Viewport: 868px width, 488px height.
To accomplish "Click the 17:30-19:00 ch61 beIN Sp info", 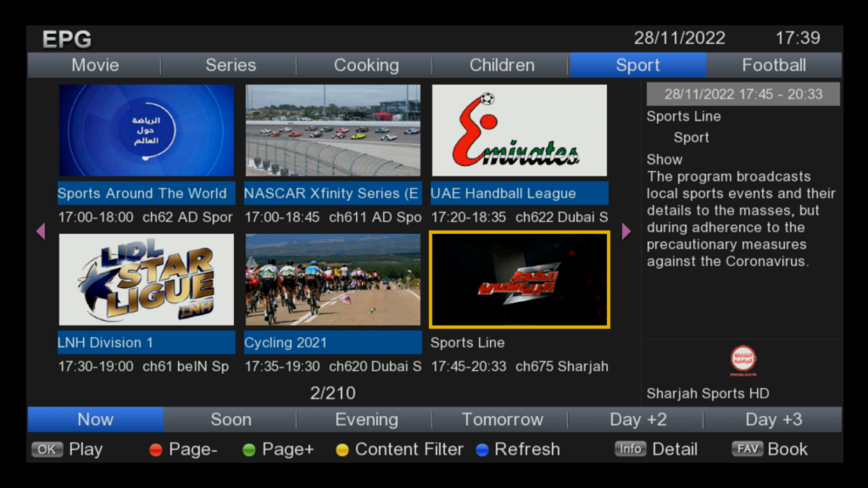I will coord(143,366).
